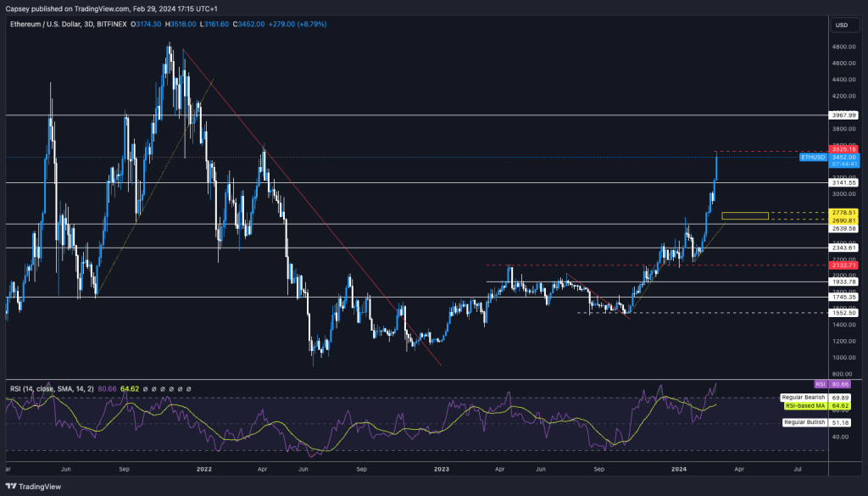This screenshot has height=496, width=868.
Task: Click the Regular Bearish label
Action: pos(804,398)
